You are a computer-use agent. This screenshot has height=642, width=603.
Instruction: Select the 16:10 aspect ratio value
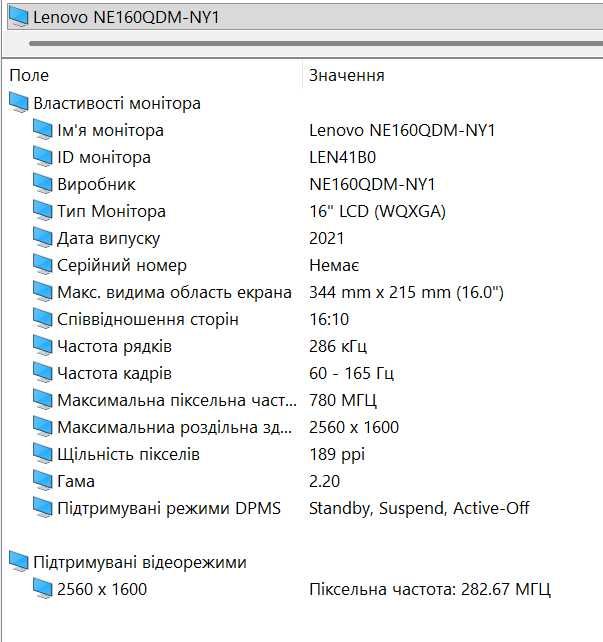pyautogui.click(x=329, y=319)
